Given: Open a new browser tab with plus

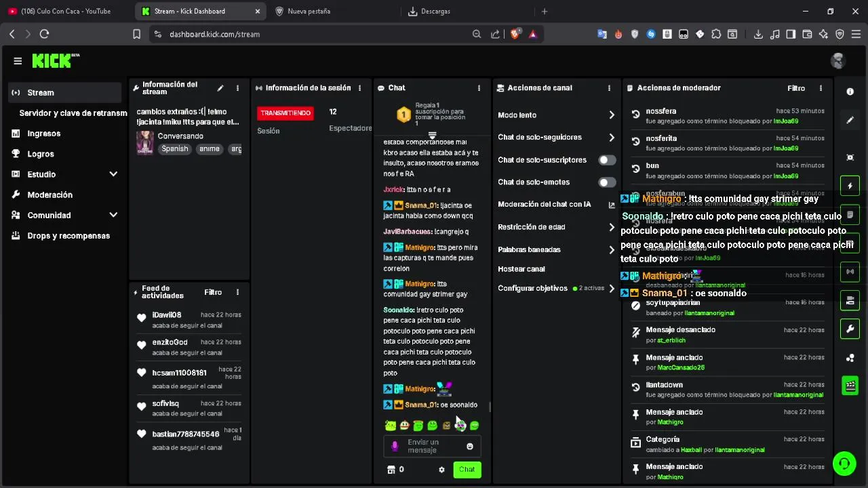Looking at the screenshot, I should pyautogui.click(x=545, y=12).
